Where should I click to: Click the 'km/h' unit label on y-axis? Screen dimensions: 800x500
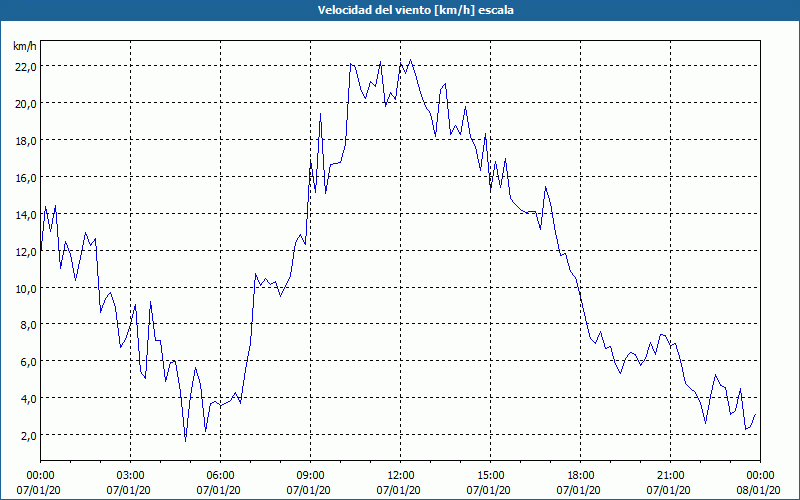tap(25, 46)
